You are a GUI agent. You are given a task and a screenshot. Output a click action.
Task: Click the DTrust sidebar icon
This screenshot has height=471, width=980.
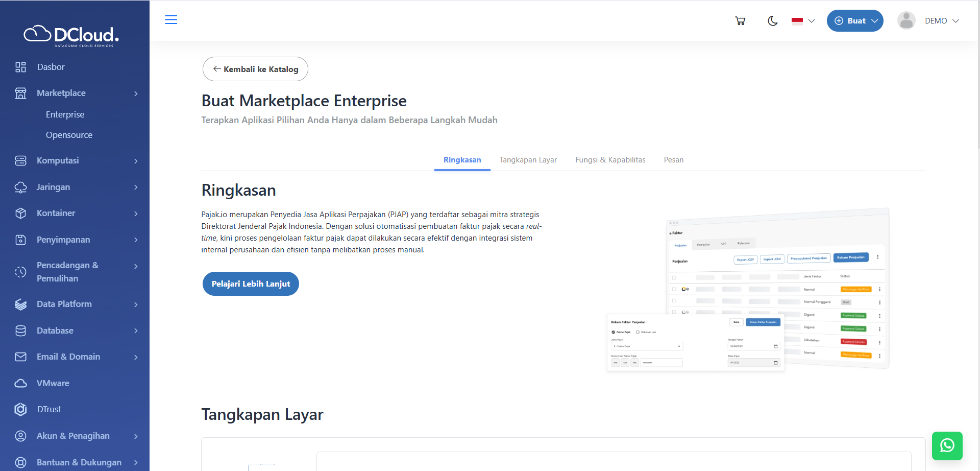(20, 409)
